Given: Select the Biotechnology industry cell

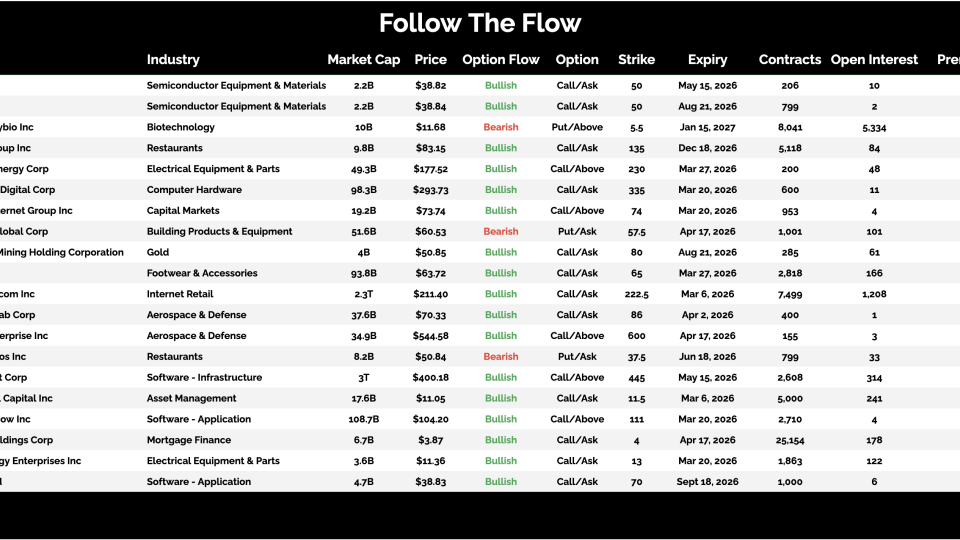Looking at the screenshot, I should (181, 127).
